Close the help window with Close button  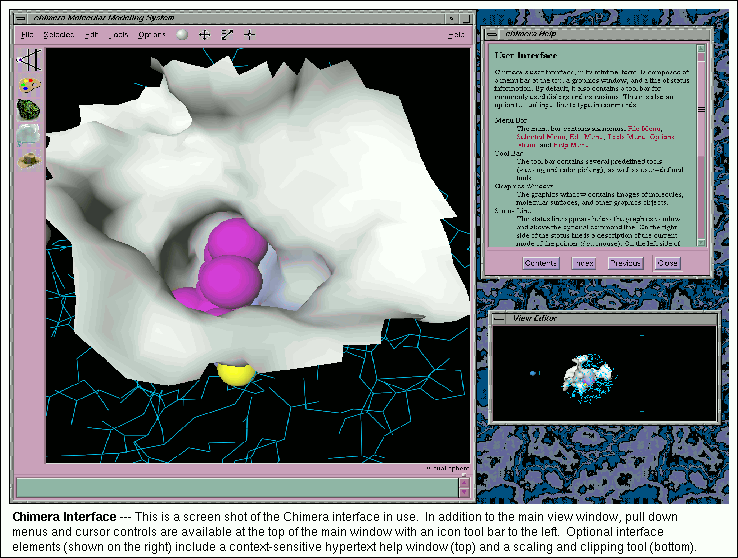pos(666,263)
